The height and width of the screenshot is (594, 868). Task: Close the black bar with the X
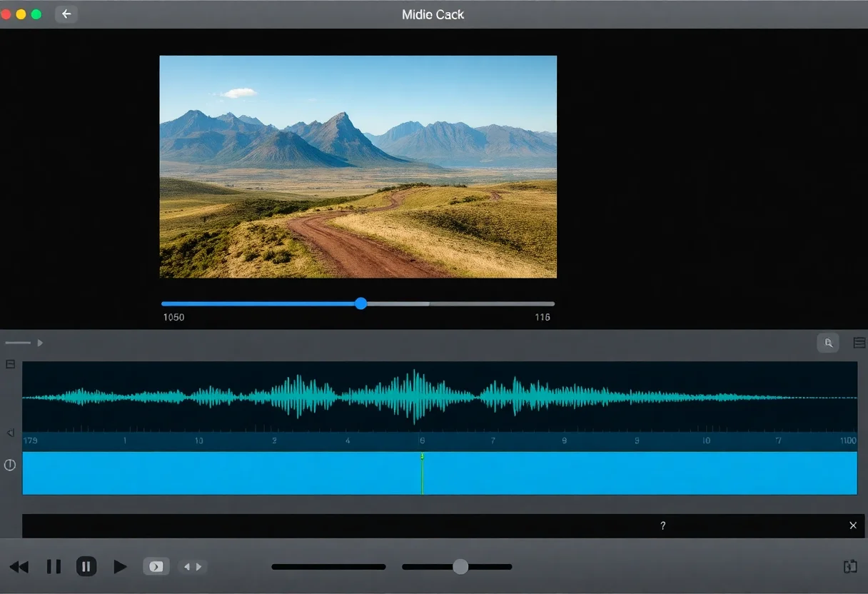[x=852, y=525]
